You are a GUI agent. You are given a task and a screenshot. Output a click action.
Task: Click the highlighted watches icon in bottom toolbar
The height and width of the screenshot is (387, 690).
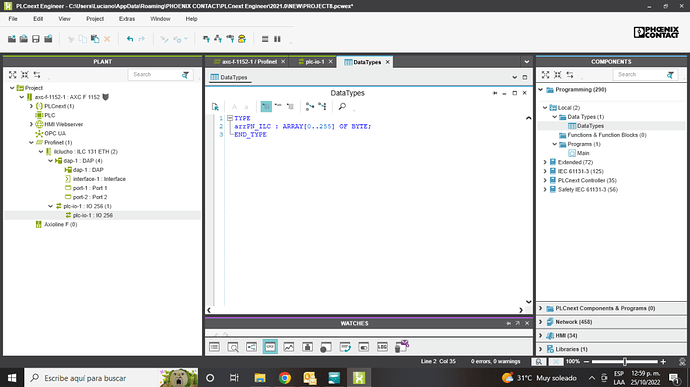click(x=270, y=347)
